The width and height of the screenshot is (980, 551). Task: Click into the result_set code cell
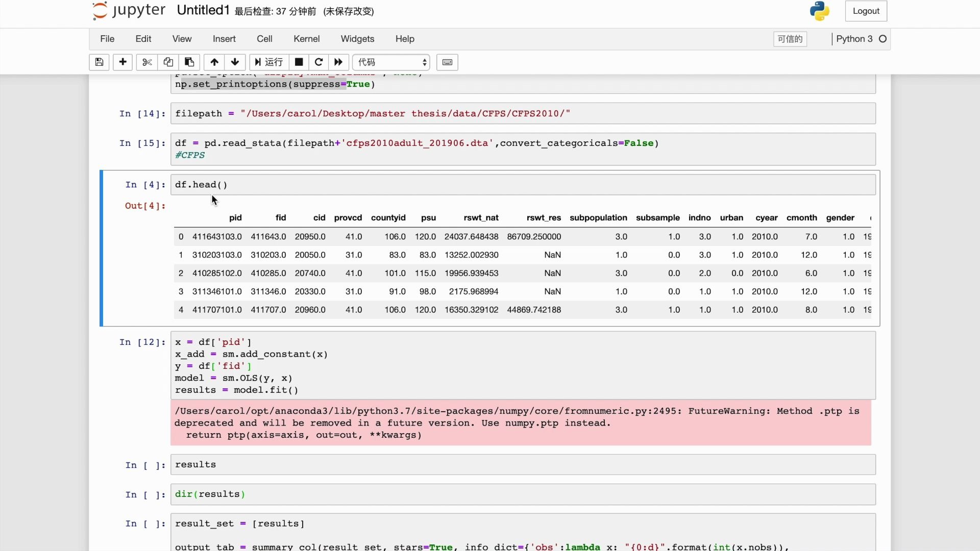tap(523, 533)
